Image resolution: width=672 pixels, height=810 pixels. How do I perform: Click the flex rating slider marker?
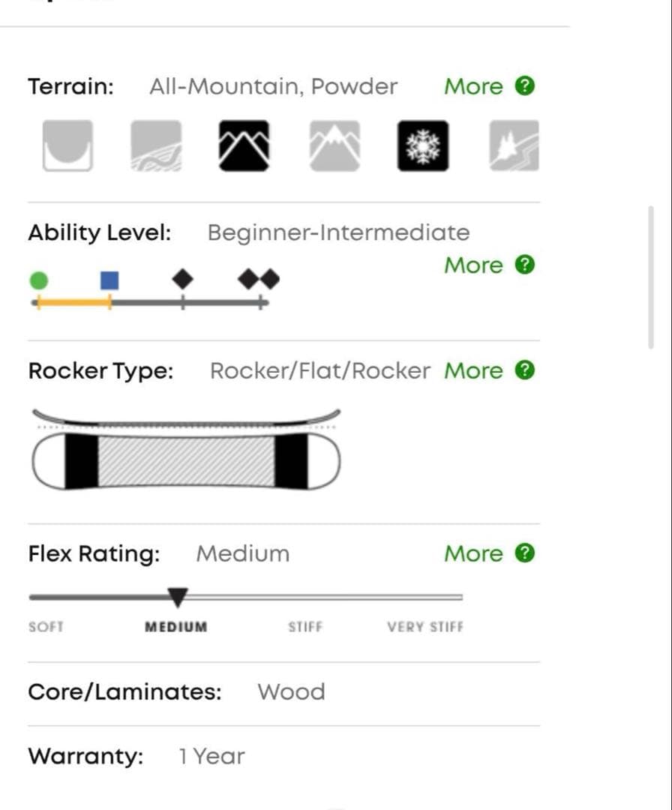click(178, 598)
